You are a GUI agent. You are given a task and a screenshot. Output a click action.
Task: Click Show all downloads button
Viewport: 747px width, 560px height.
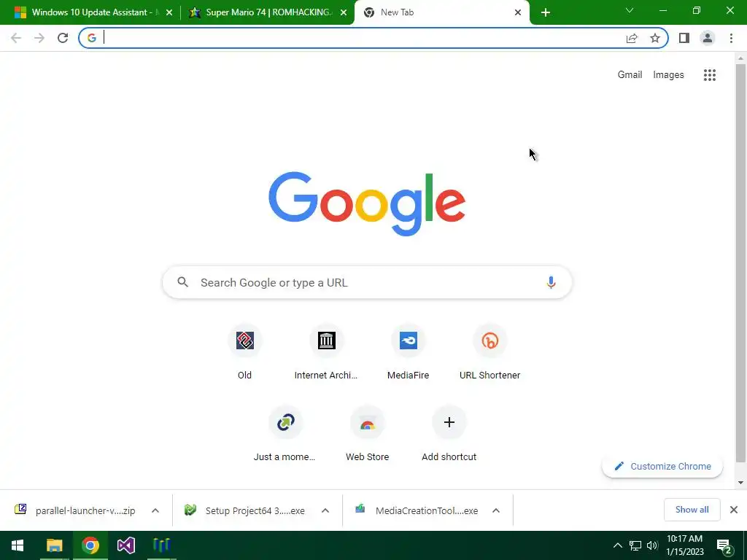pyautogui.click(x=692, y=510)
